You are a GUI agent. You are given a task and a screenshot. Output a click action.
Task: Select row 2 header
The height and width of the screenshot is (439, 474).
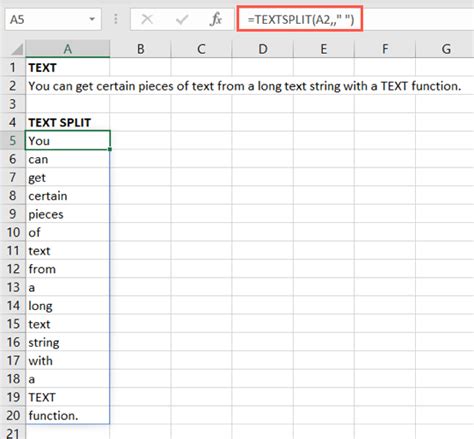13,86
